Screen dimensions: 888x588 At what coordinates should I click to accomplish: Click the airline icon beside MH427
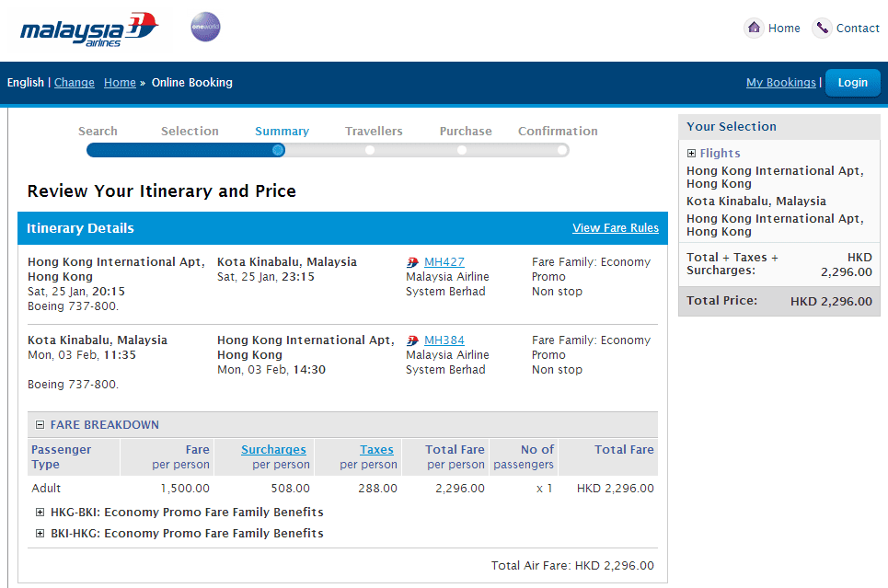click(x=412, y=262)
